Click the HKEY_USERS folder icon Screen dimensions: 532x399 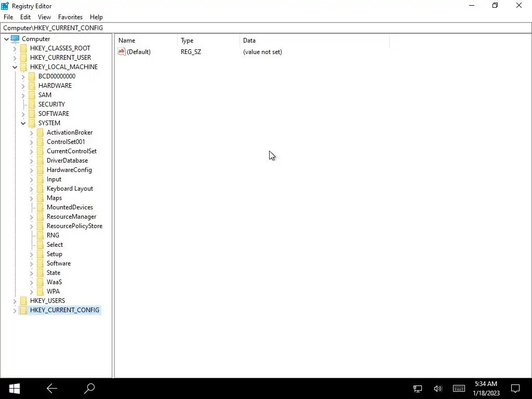[23, 300]
